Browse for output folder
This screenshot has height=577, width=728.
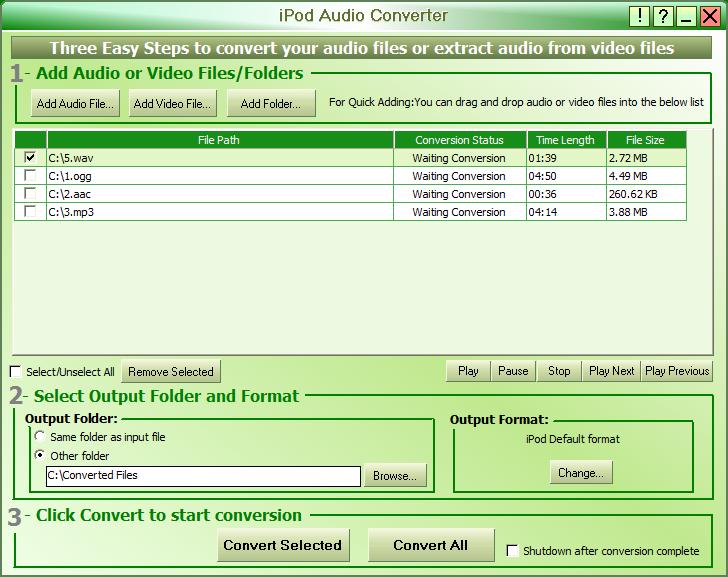[395, 476]
